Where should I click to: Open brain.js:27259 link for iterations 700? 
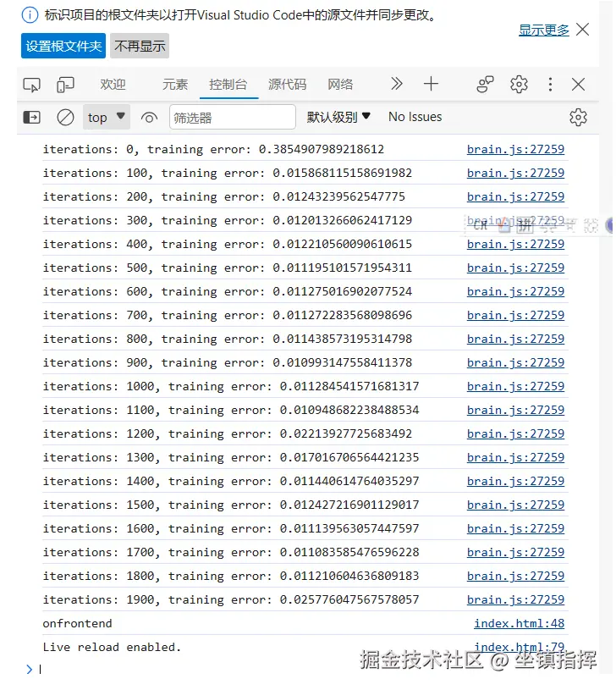coord(515,316)
